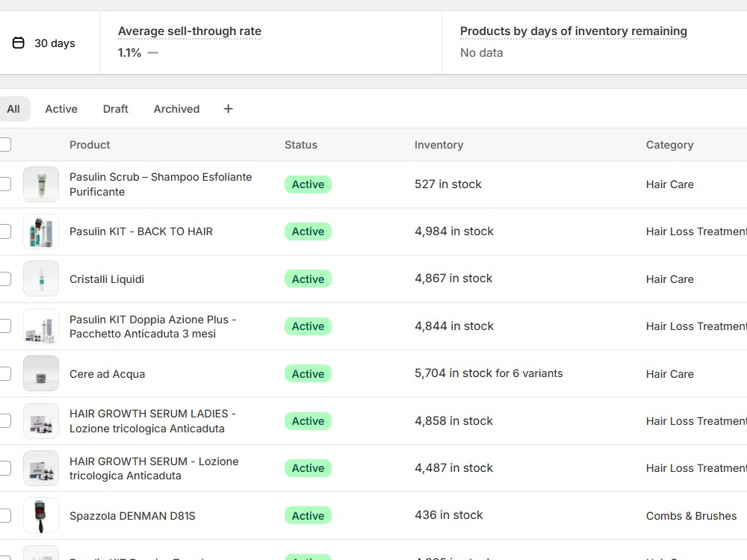Open the Cristalli Liquidi product
The height and width of the screenshot is (560, 747).
[107, 279]
